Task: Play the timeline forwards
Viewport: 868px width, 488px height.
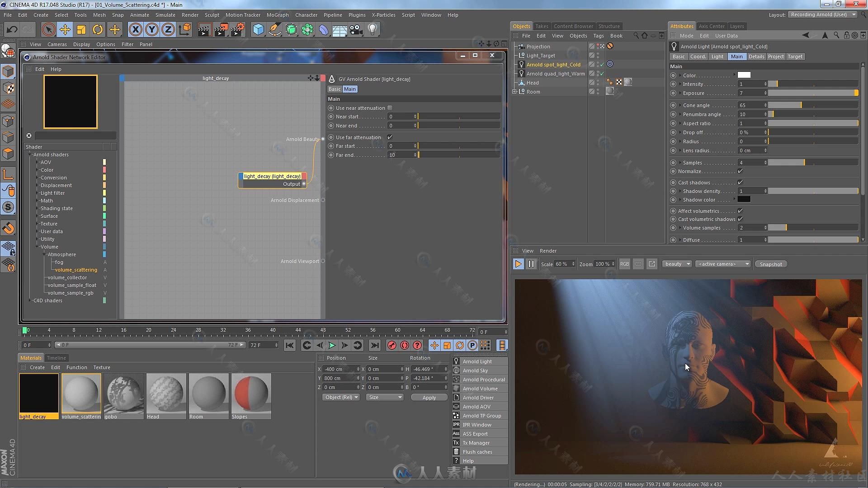Action: coord(332,345)
